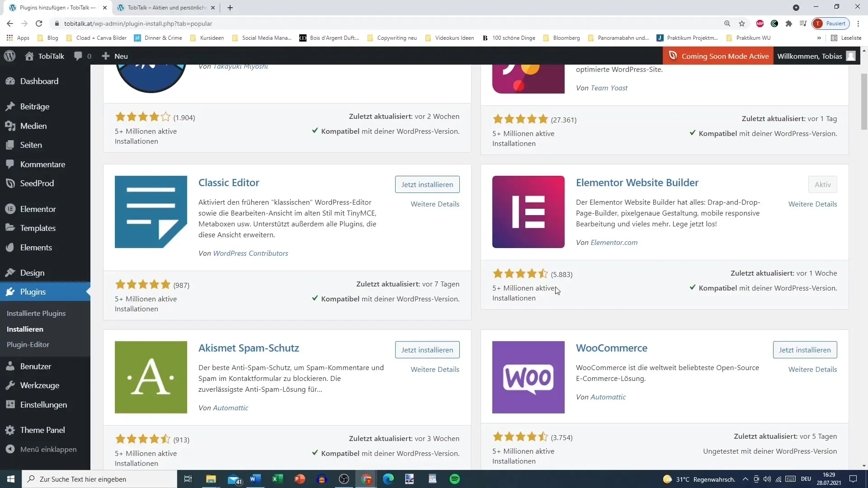Open the browser zoom magnifier icon
The height and width of the screenshot is (488, 868).
pyautogui.click(x=727, y=23)
